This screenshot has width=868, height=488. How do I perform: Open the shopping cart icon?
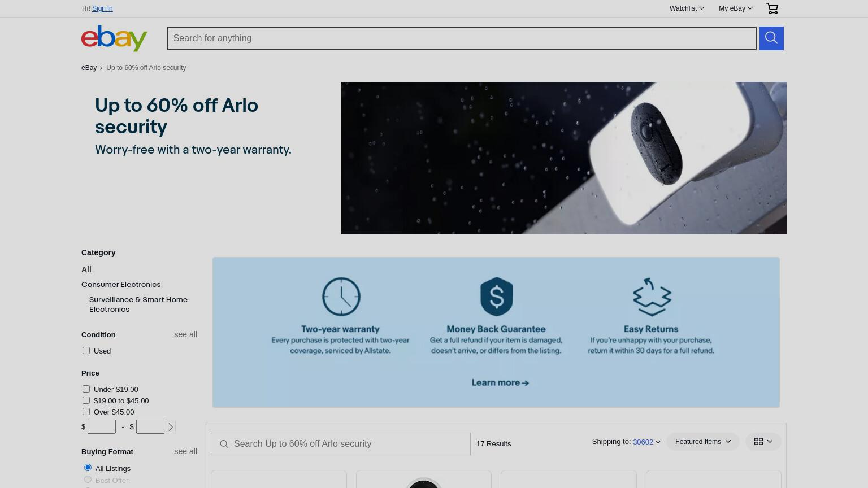click(x=772, y=8)
